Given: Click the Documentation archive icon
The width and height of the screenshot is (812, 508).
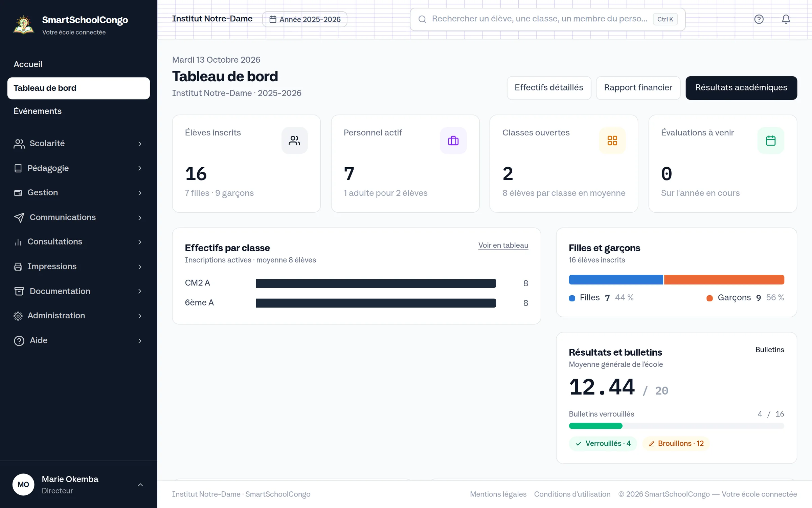Looking at the screenshot, I should click(x=19, y=291).
